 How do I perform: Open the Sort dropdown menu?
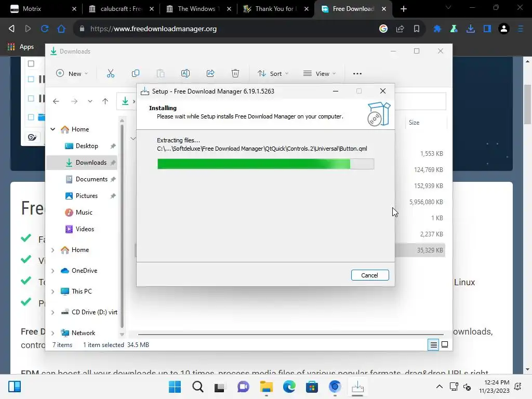pyautogui.click(x=273, y=73)
